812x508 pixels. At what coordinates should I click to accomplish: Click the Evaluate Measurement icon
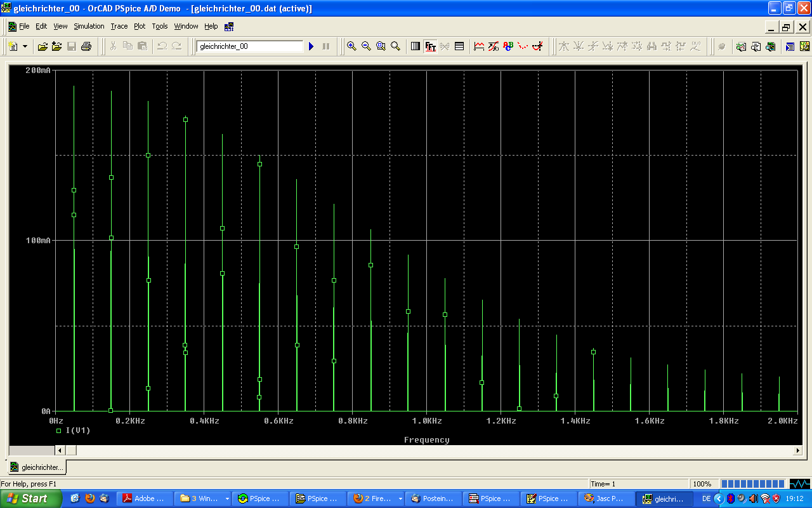[494, 46]
